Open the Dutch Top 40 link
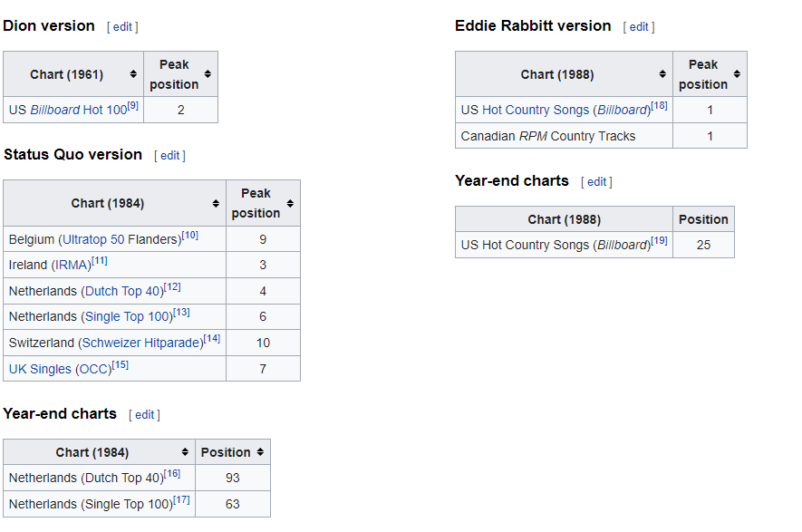The image size is (802, 532). [x=122, y=291]
